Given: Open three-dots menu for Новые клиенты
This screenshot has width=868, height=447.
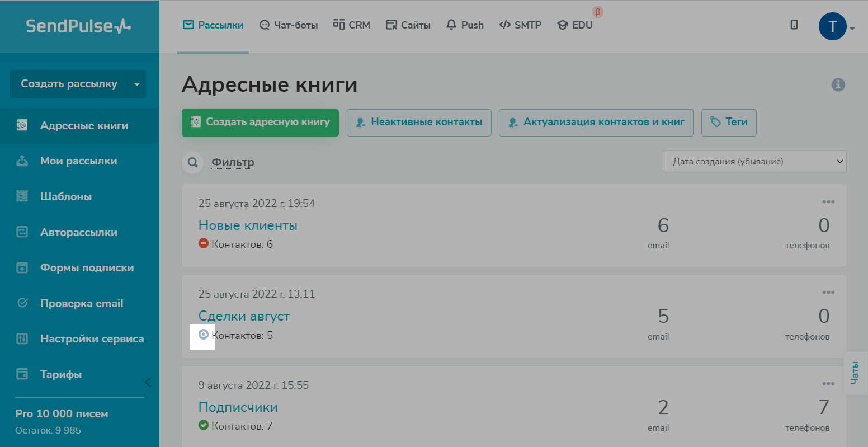Looking at the screenshot, I should (x=828, y=202).
